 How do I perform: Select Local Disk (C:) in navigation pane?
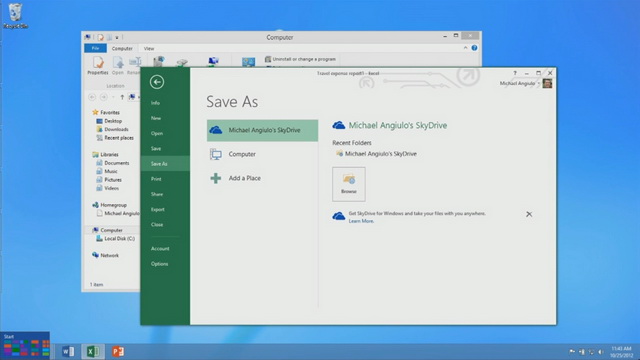pyautogui.click(x=116, y=239)
